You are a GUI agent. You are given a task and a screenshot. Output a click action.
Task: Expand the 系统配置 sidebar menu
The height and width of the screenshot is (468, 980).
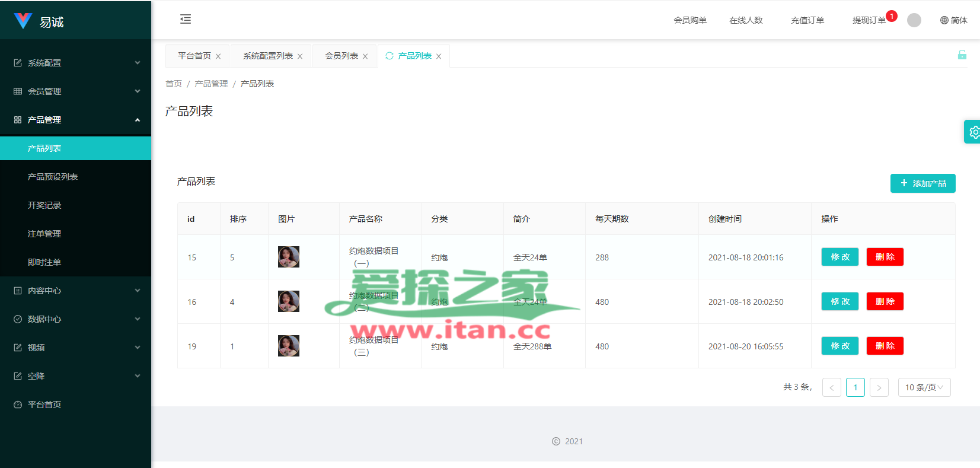tap(75, 63)
